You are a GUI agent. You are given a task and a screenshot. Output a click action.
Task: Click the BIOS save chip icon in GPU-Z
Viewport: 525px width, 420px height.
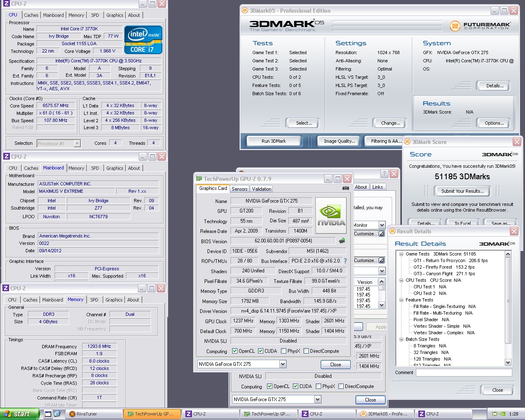342,241
